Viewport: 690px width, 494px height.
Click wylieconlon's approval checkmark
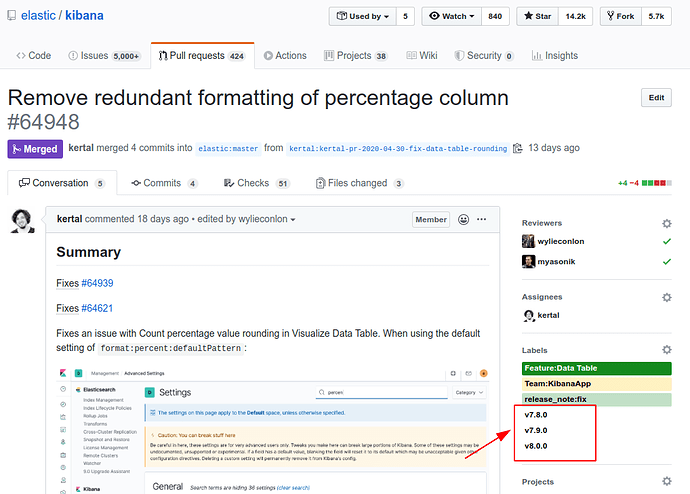[x=667, y=242]
